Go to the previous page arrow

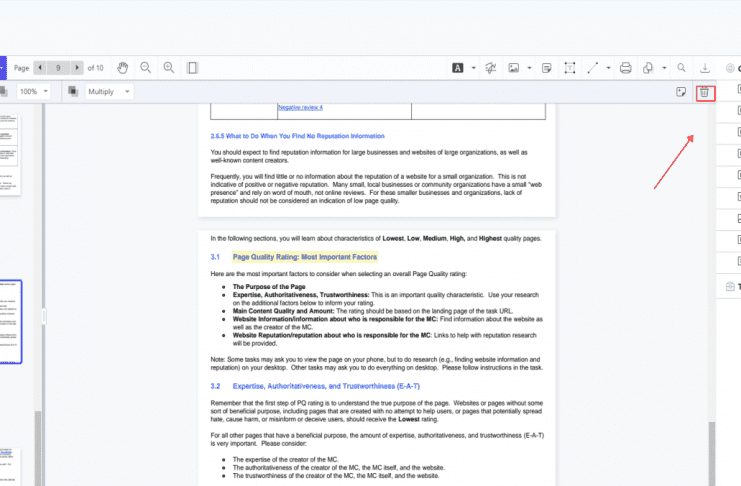coord(41,68)
